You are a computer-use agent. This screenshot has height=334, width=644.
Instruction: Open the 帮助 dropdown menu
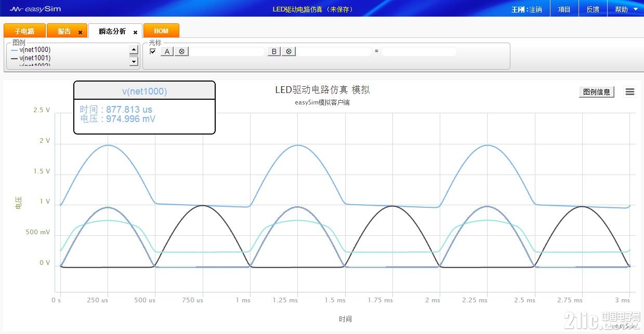click(625, 9)
